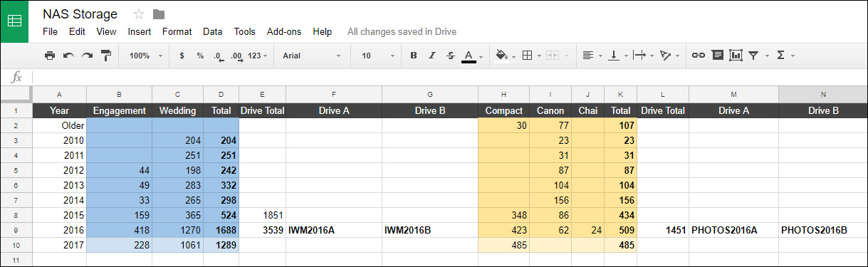The image size is (868, 267).
Task: Open the Arial font dropdown
Action: (312, 56)
